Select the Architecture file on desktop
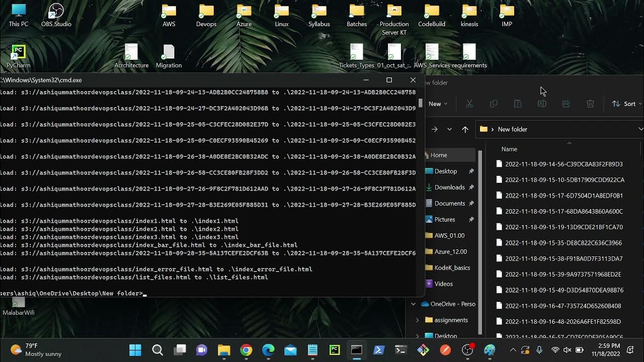644x362 pixels. (131, 56)
